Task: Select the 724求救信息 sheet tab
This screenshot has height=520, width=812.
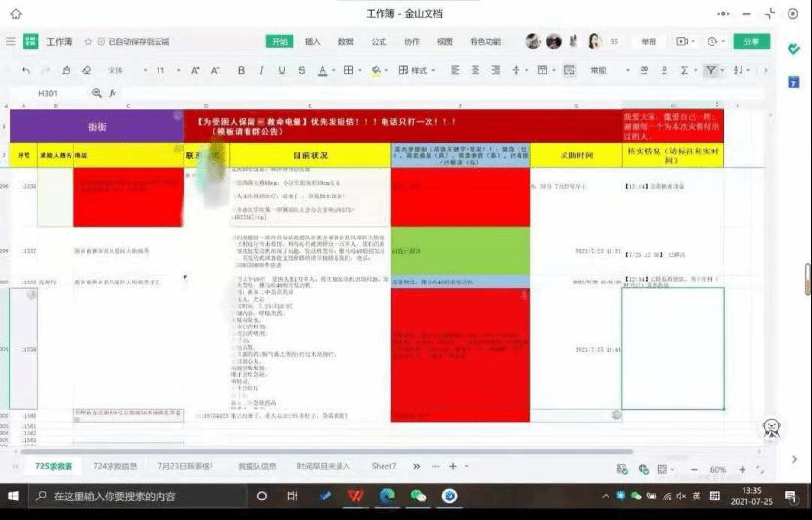Action: [x=115, y=467]
